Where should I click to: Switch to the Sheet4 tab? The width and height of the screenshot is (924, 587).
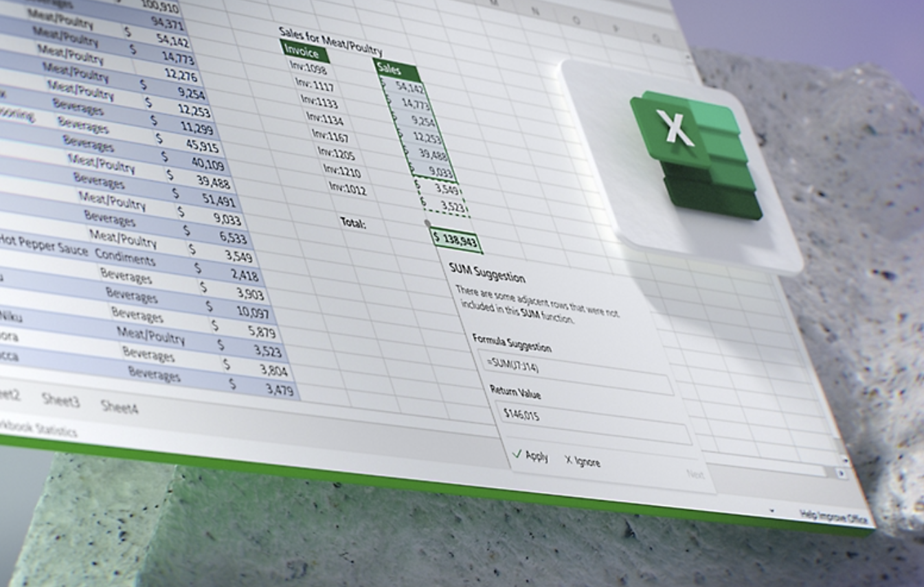120,406
